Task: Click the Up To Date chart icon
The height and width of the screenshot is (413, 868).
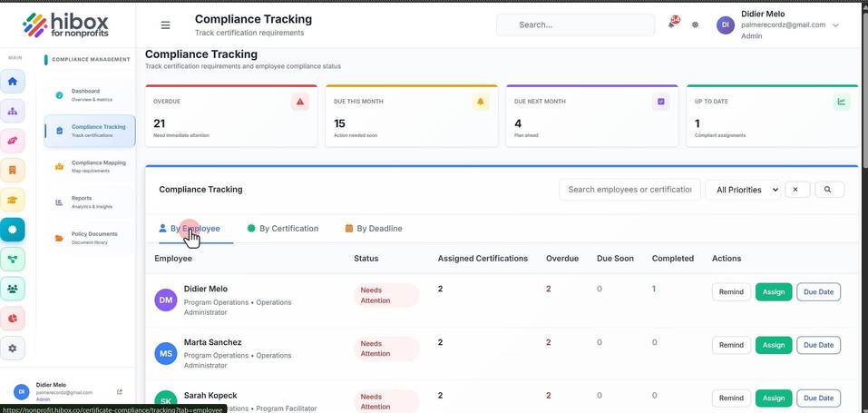Action: (842, 102)
